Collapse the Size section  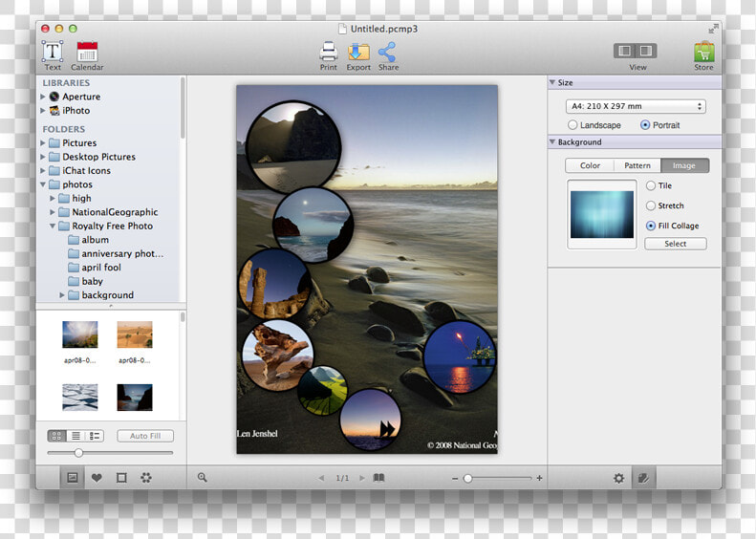tap(552, 82)
